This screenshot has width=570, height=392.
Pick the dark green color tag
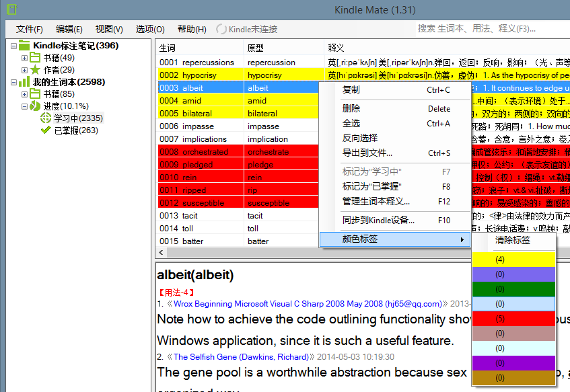pos(513,289)
